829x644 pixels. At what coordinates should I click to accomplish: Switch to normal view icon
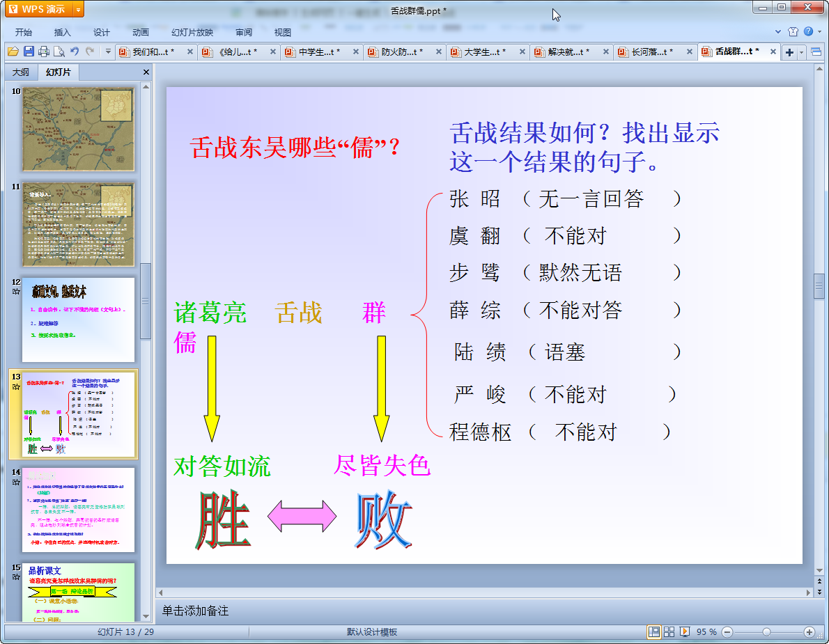pos(654,632)
